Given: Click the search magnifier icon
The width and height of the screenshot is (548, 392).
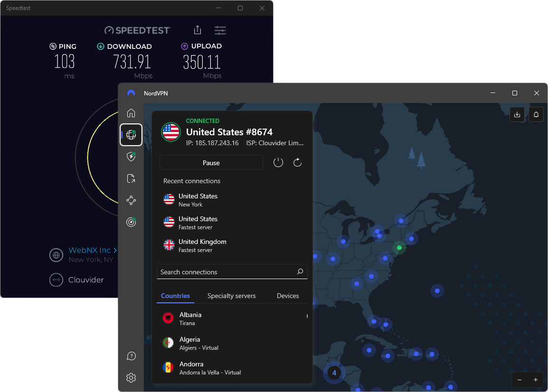Looking at the screenshot, I should pos(300,271).
